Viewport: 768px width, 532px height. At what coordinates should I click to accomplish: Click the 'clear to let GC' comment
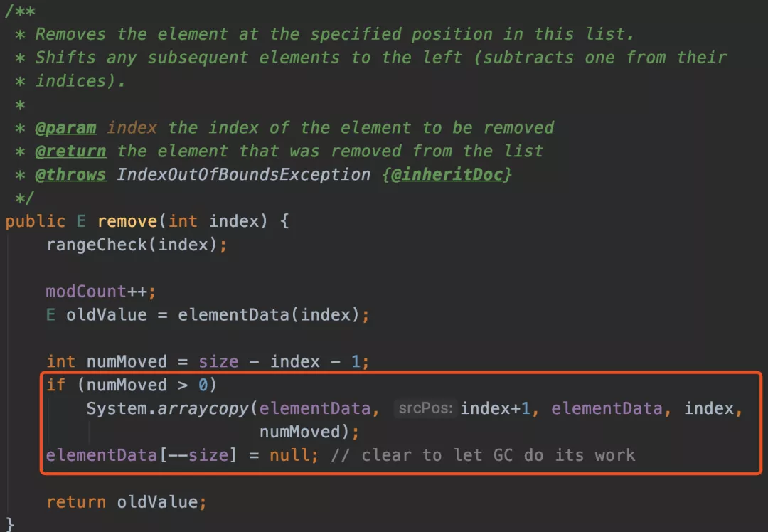click(x=483, y=456)
